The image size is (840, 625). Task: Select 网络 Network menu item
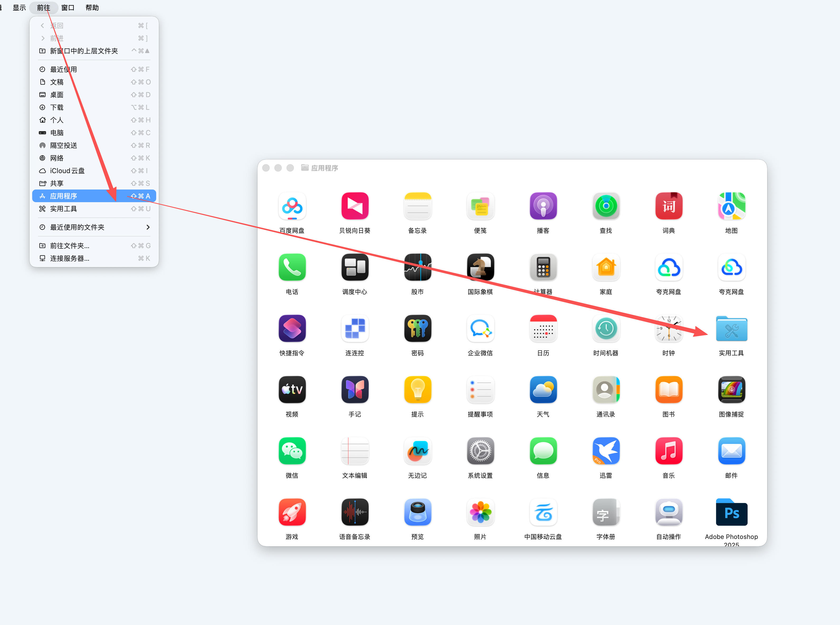[94, 158]
